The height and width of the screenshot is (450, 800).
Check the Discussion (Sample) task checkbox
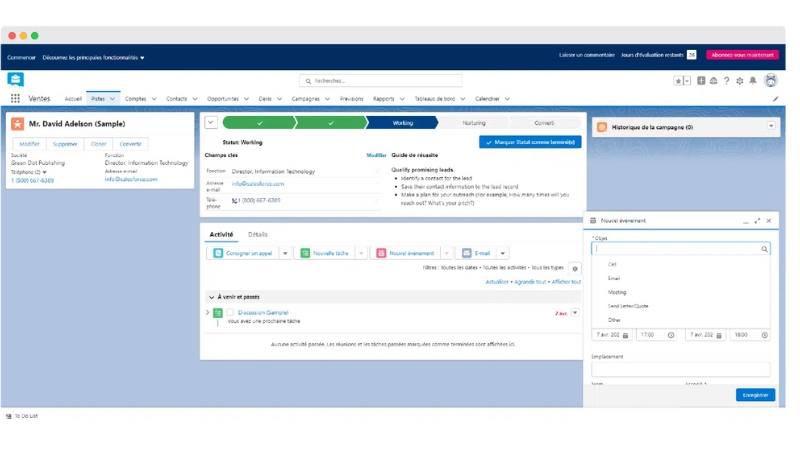pyautogui.click(x=230, y=313)
